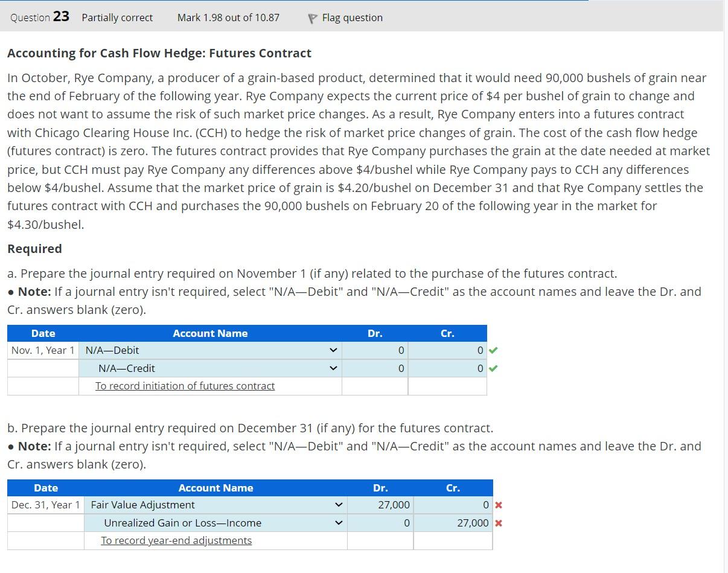
Task: Click the Dec. 31, Year 1 date cell
Action: click(45, 505)
